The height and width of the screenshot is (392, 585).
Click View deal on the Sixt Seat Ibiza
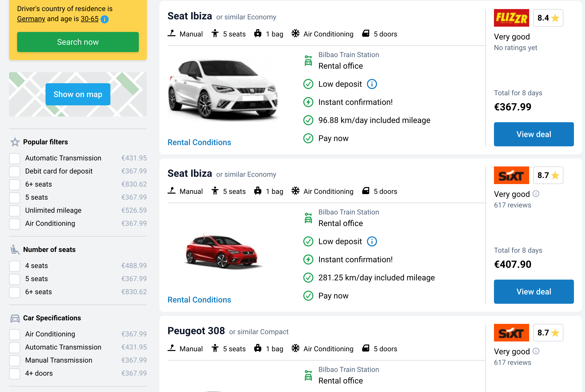click(x=533, y=291)
